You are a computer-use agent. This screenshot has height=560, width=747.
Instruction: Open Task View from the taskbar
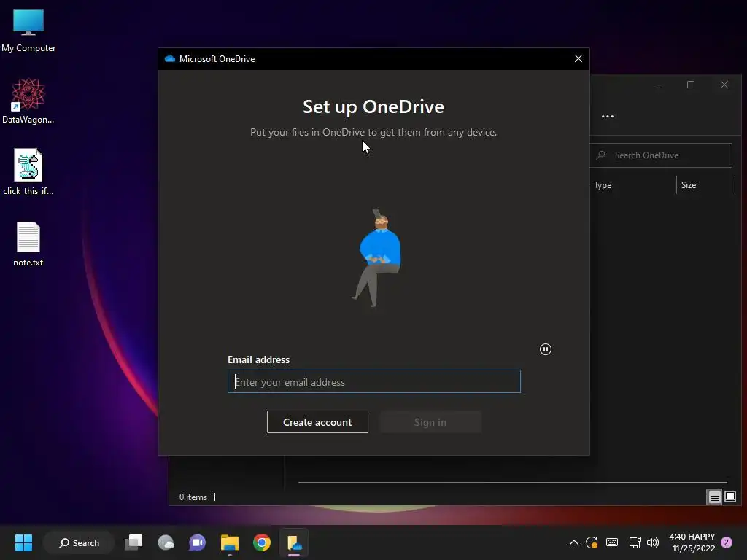(x=133, y=542)
